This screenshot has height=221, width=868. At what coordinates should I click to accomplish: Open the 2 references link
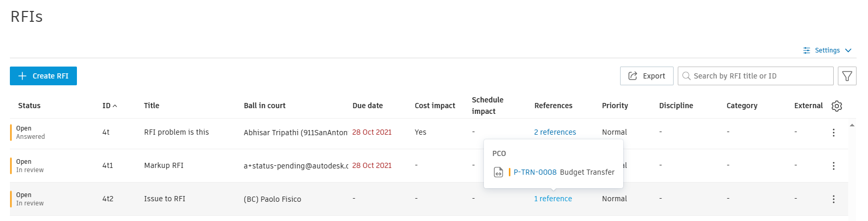(555, 132)
